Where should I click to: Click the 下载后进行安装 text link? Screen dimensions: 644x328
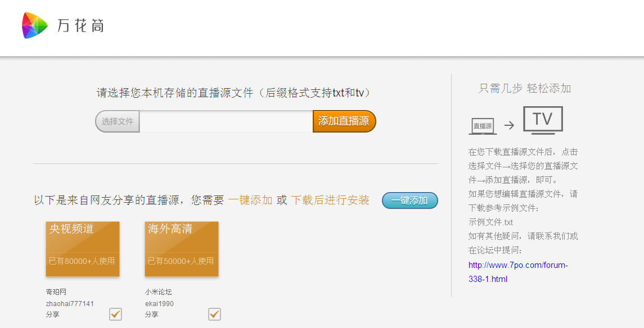[330, 200]
